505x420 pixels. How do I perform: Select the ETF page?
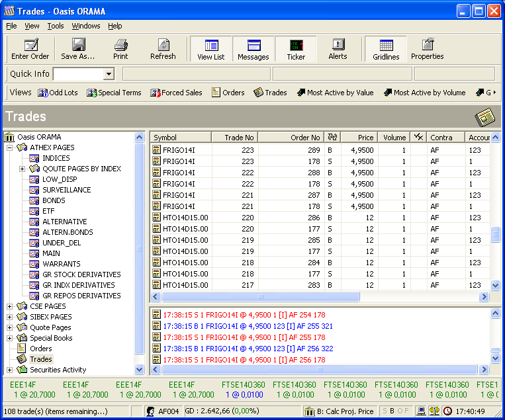point(48,211)
